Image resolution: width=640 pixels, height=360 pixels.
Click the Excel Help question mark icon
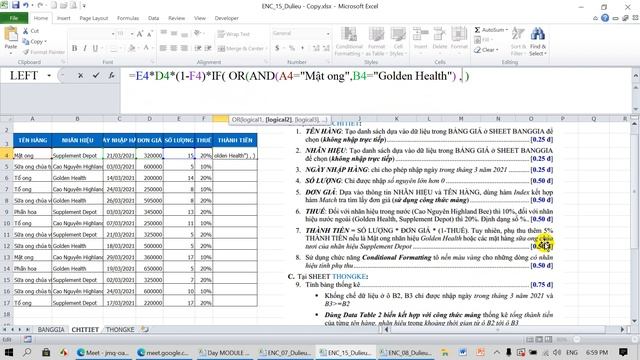pyautogui.click(x=605, y=18)
